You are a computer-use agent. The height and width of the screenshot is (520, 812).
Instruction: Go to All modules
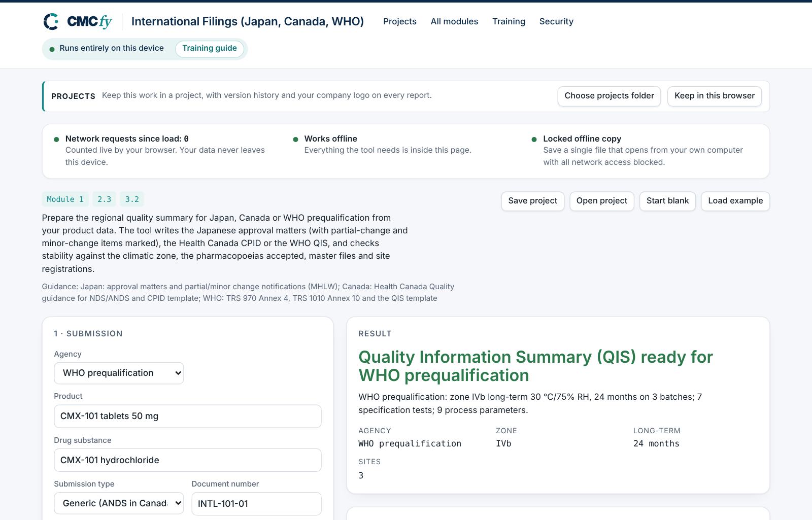[454, 21]
